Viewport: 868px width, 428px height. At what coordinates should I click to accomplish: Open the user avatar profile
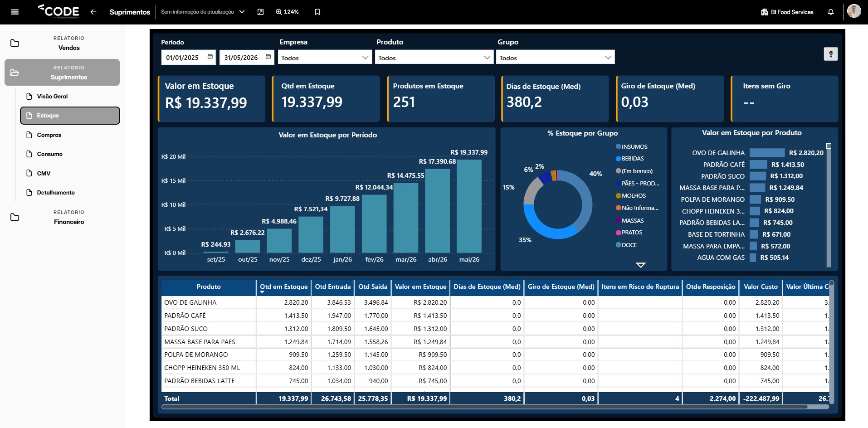[854, 11]
